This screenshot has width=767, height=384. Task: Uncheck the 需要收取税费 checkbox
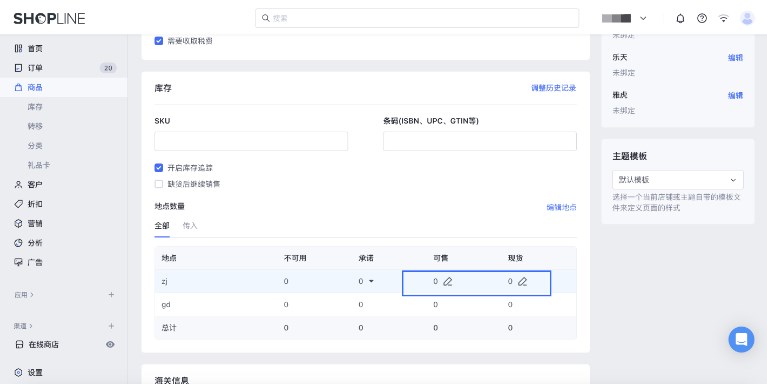pos(158,41)
